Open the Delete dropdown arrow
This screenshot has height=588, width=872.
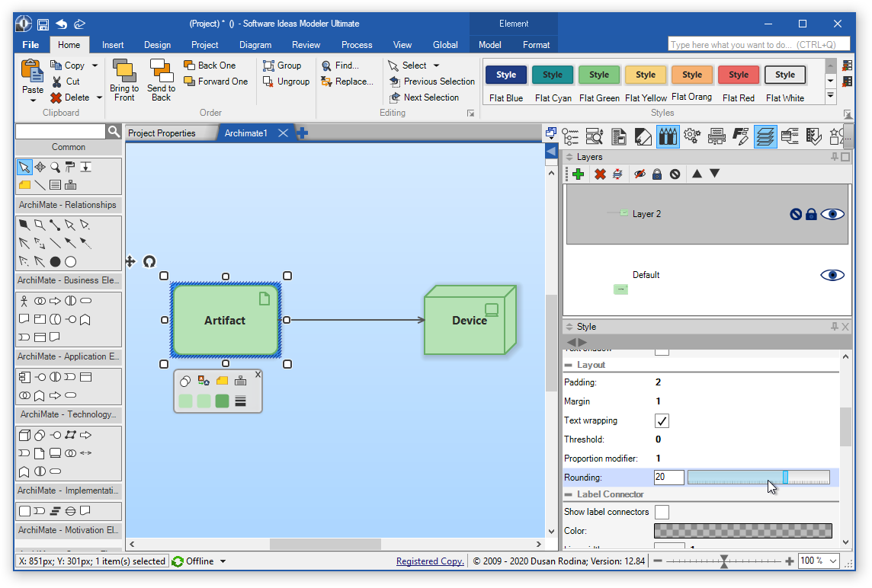pos(99,97)
